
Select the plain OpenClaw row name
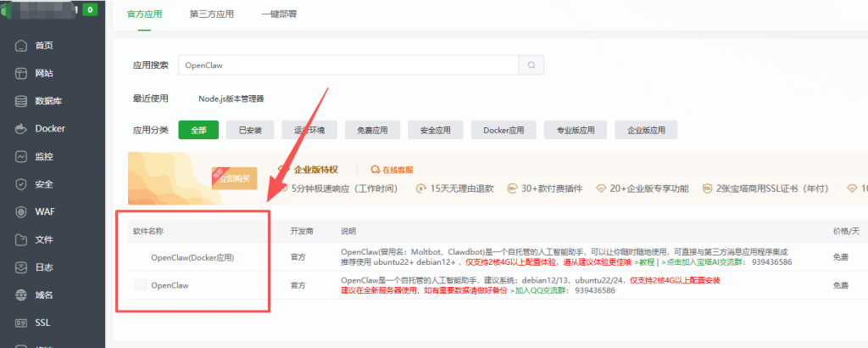point(170,285)
